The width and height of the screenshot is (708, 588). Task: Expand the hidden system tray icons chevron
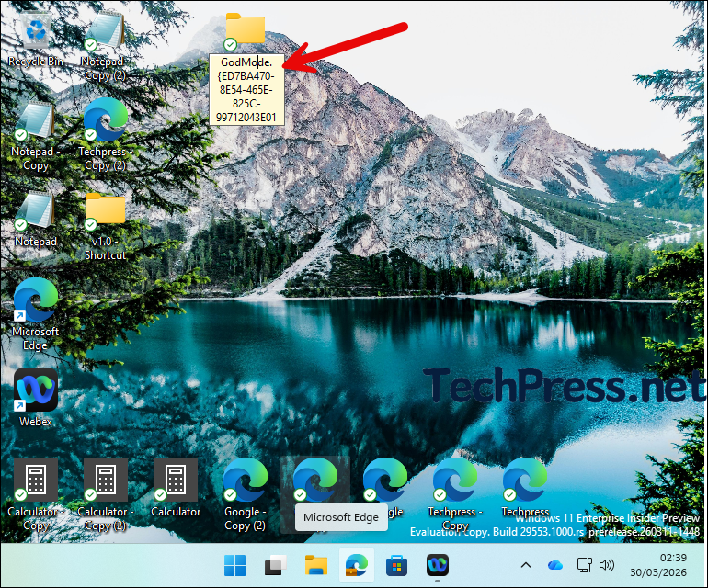click(526, 565)
